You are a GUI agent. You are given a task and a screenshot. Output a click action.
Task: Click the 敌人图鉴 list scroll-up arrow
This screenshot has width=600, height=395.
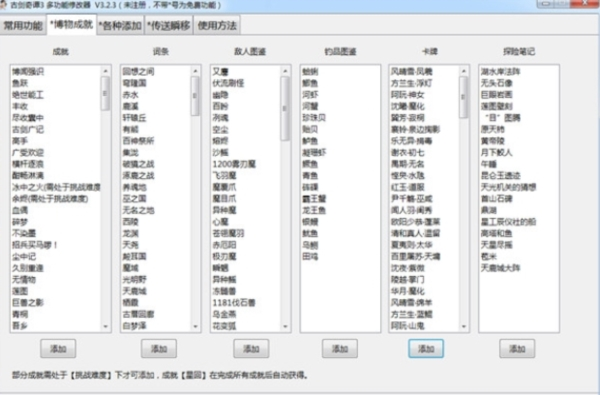285,71
